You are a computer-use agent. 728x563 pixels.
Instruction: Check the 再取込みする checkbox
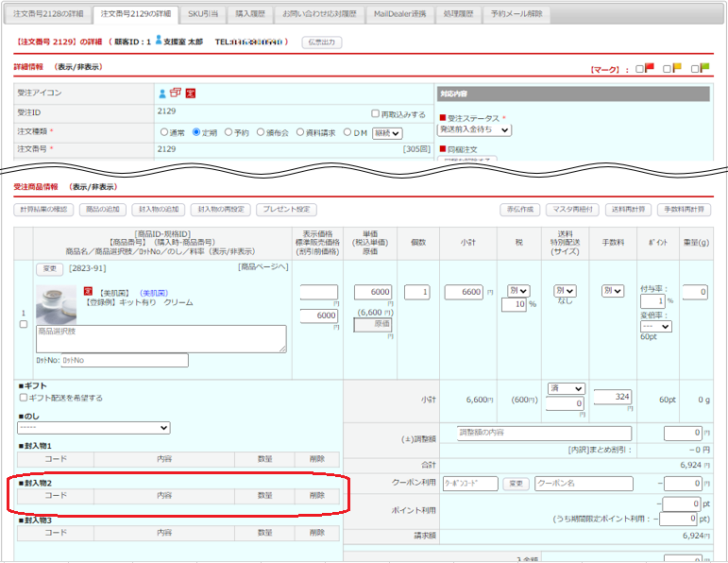click(x=376, y=114)
